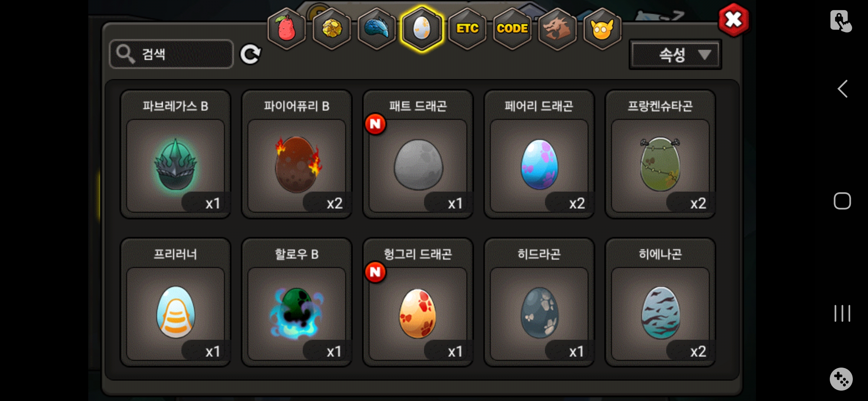The height and width of the screenshot is (401, 868).
Task: Select the brown dragon head tab
Action: (557, 29)
